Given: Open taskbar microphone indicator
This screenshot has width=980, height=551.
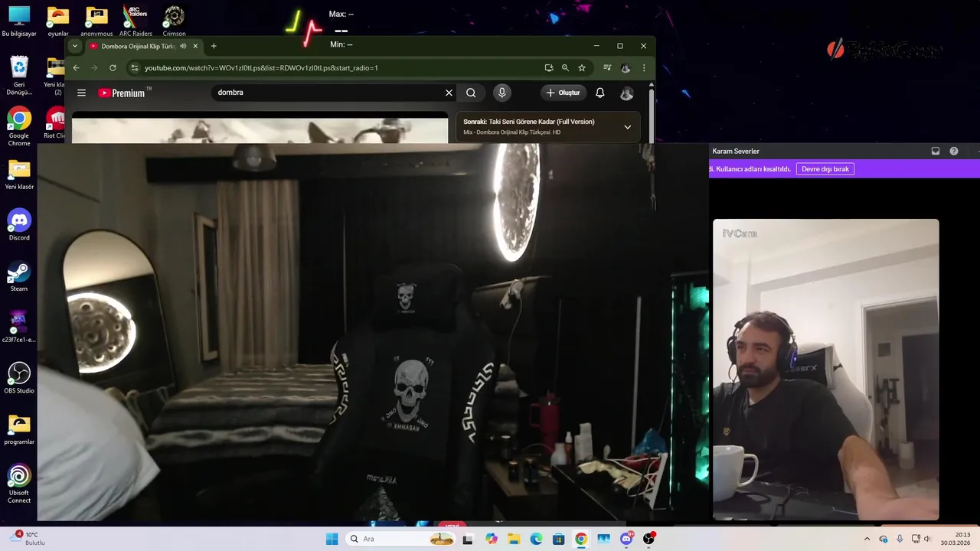Looking at the screenshot, I should [900, 539].
